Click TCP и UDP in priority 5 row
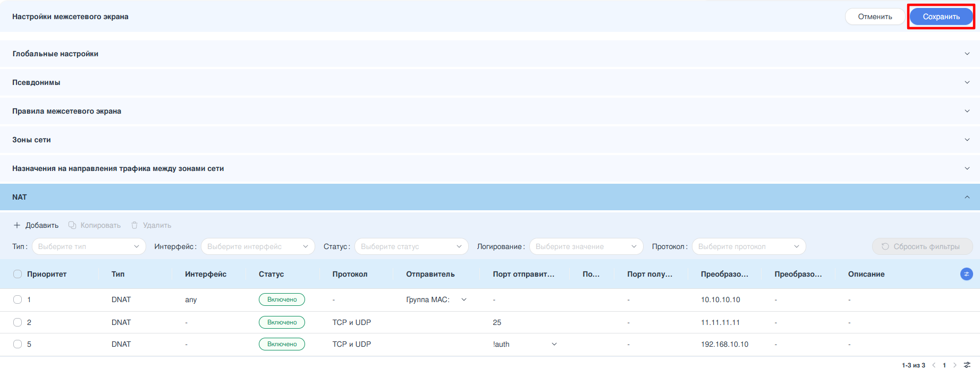Image resolution: width=980 pixels, height=377 pixels. (352, 344)
